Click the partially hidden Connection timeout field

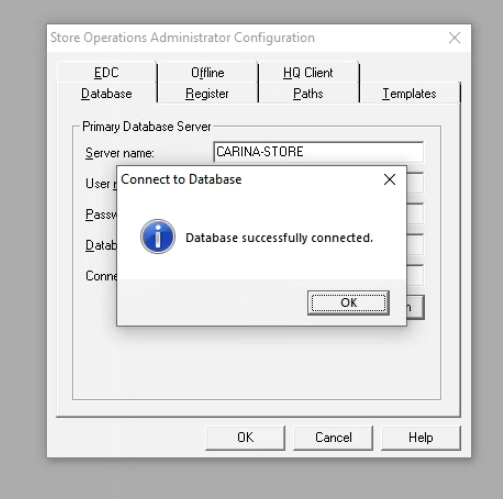(x=415, y=275)
